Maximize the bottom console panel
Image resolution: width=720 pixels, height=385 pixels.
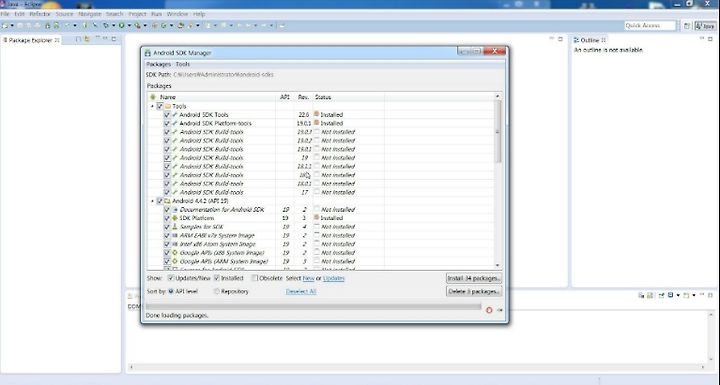pyautogui.click(x=710, y=295)
